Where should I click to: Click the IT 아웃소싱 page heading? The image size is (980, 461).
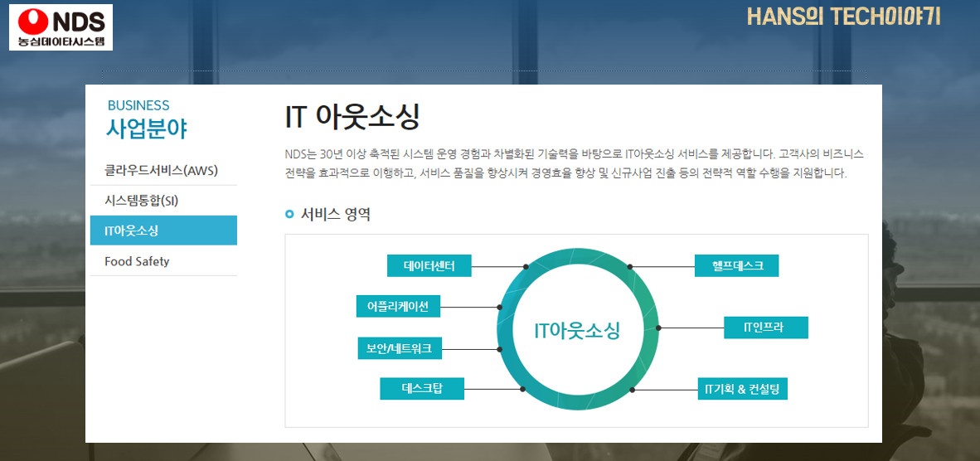[x=352, y=118]
